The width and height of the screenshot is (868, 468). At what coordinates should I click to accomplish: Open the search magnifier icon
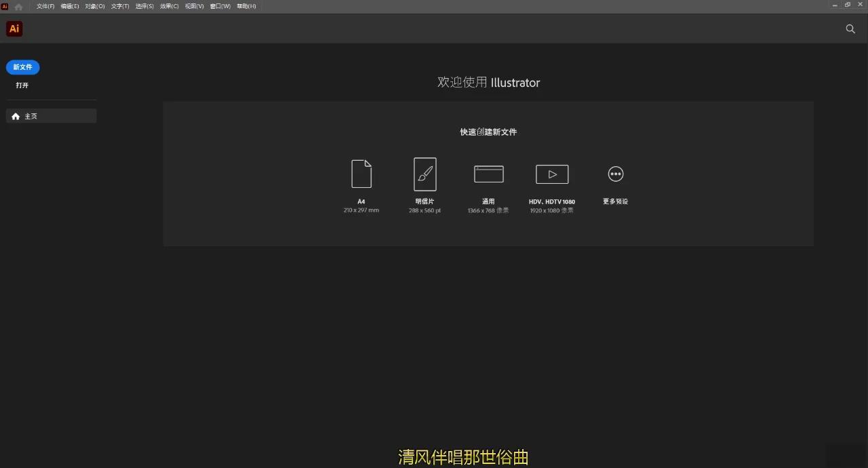pyautogui.click(x=850, y=29)
